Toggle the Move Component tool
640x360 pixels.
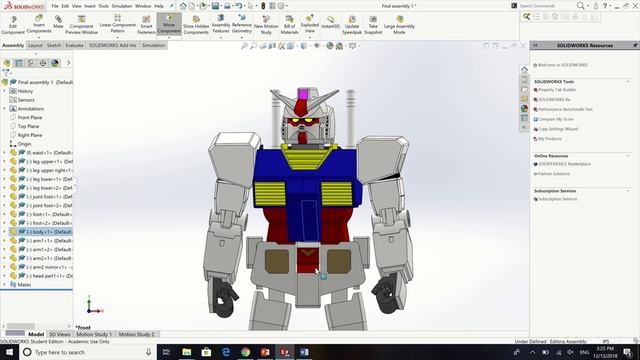[169, 23]
